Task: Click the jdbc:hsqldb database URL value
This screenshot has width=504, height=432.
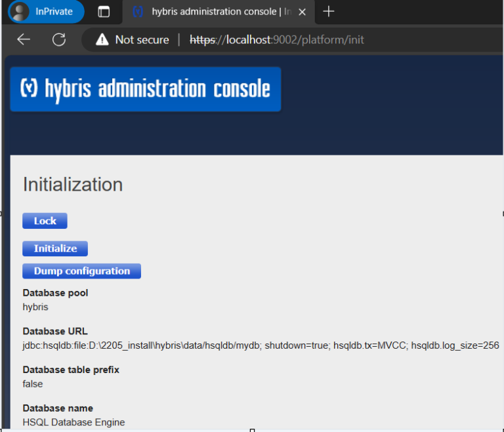Action: pos(261,345)
